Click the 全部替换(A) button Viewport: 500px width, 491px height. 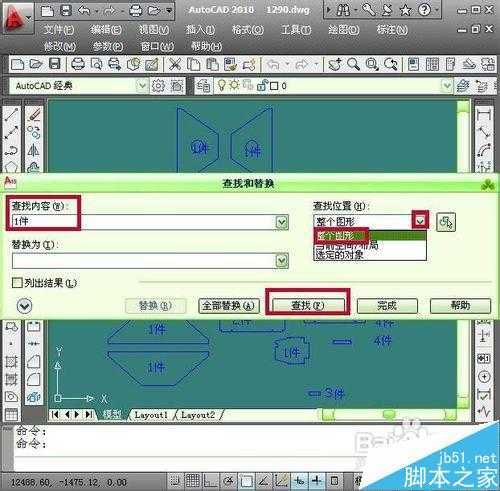click(229, 305)
